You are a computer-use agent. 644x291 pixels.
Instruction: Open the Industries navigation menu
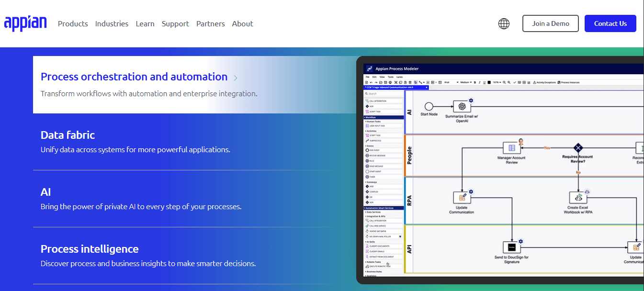point(112,23)
